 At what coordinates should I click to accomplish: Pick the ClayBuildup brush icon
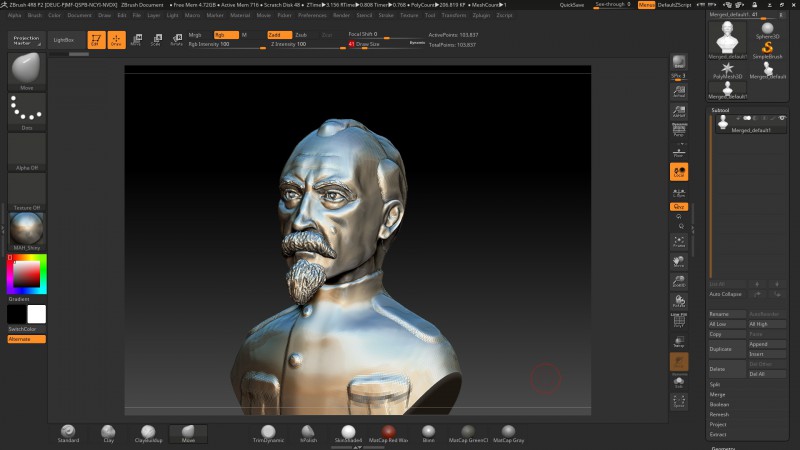pos(148,434)
